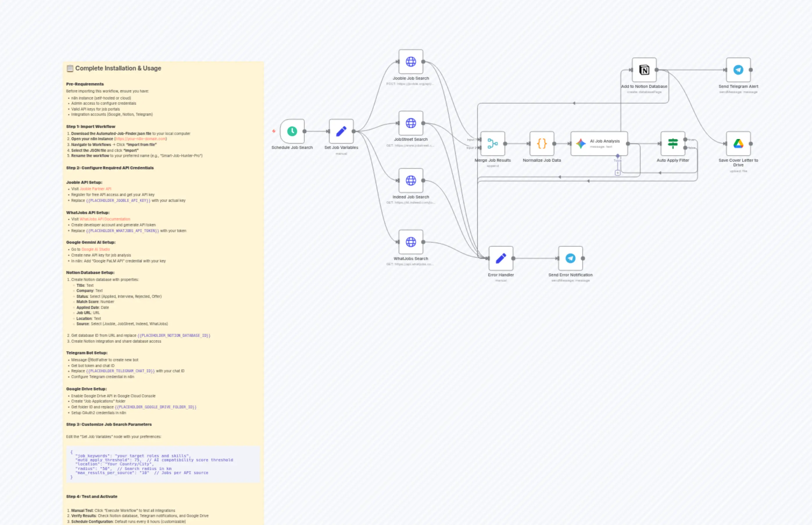Open the Set Job Variables pencil icon

click(341, 131)
